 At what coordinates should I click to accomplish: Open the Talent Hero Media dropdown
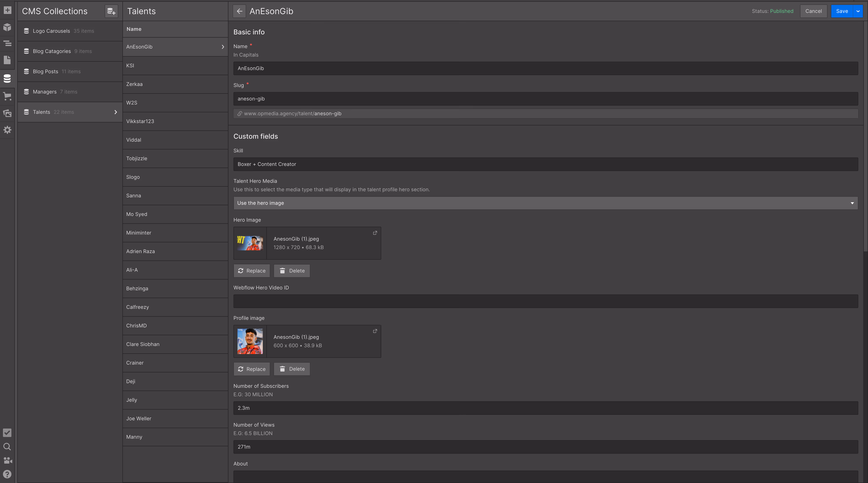click(x=545, y=203)
